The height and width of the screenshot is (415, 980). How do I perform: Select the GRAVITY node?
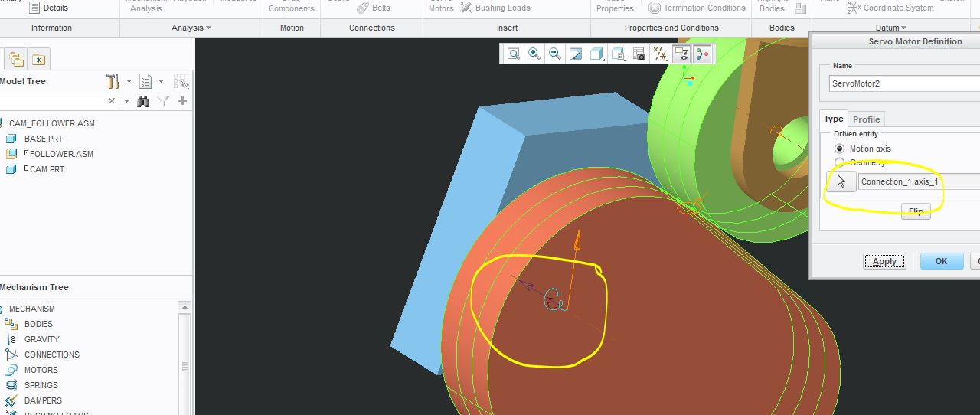[x=41, y=339]
